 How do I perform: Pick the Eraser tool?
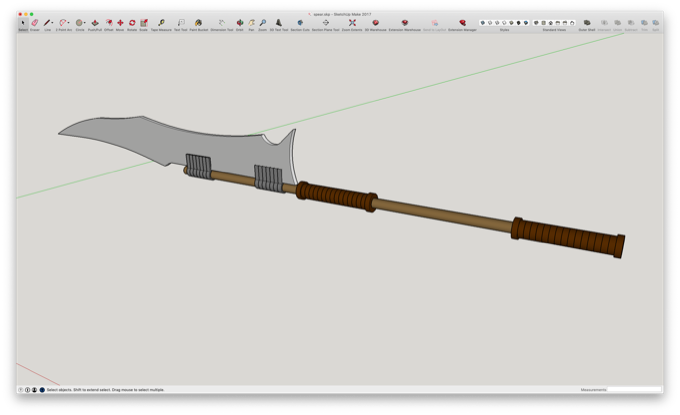[35, 23]
